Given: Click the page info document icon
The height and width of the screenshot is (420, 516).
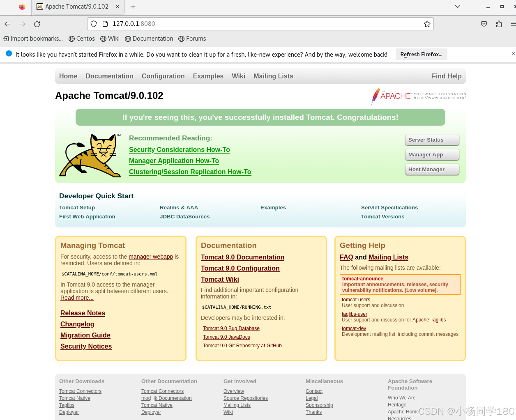Looking at the screenshot, I should coord(105,24).
